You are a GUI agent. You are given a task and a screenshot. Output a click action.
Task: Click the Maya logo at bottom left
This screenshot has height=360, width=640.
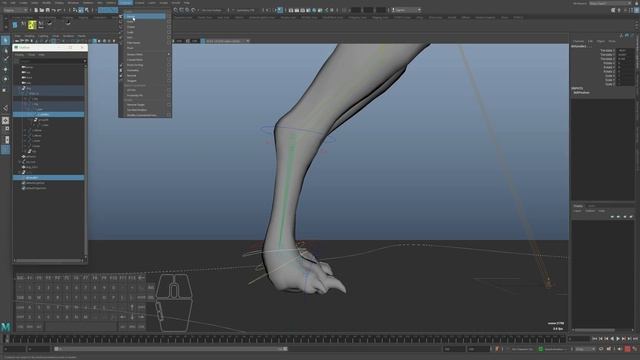5,327
